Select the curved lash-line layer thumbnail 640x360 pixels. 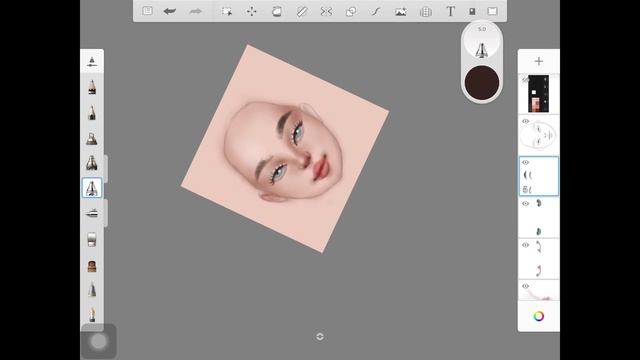click(539, 259)
